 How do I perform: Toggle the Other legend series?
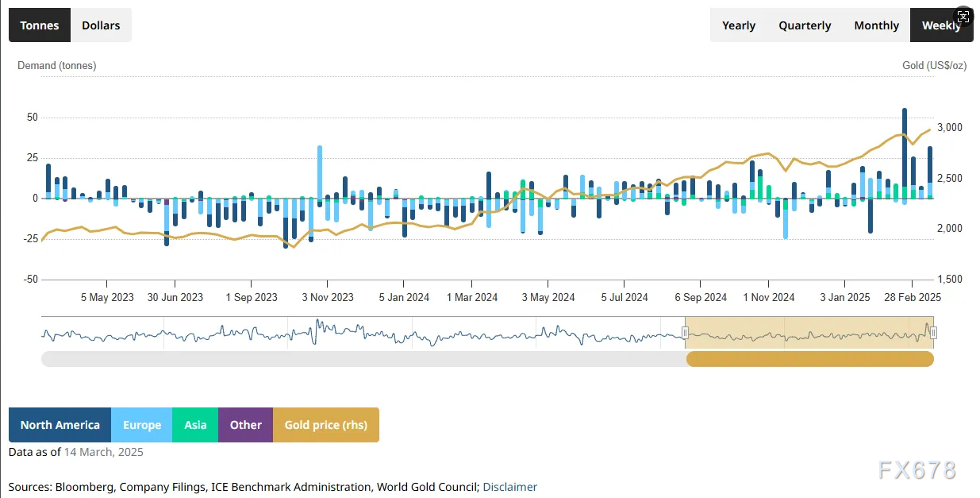point(245,425)
